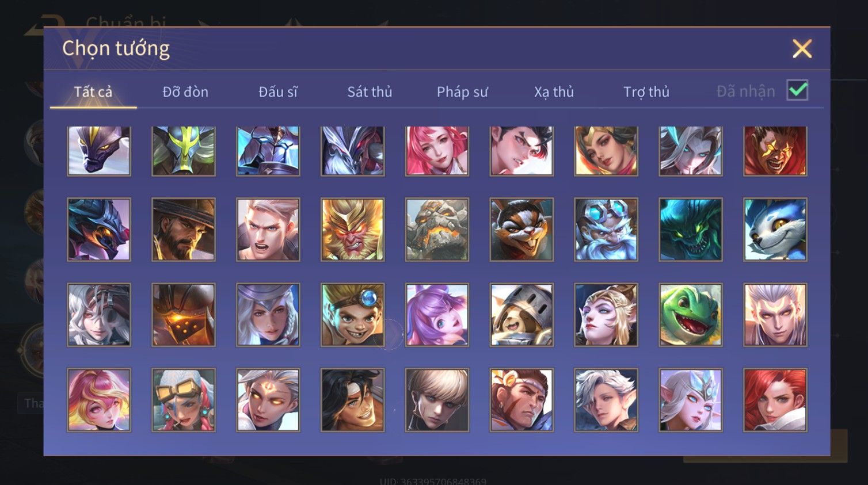Choose the green chameleon hero portrait
The height and width of the screenshot is (485, 868).
point(690,315)
